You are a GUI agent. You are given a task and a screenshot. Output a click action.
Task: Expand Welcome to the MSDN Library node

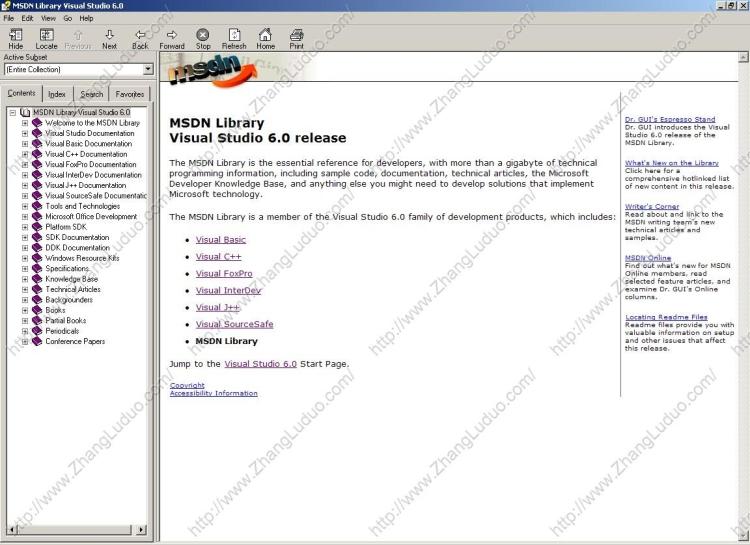pyautogui.click(x=25, y=123)
